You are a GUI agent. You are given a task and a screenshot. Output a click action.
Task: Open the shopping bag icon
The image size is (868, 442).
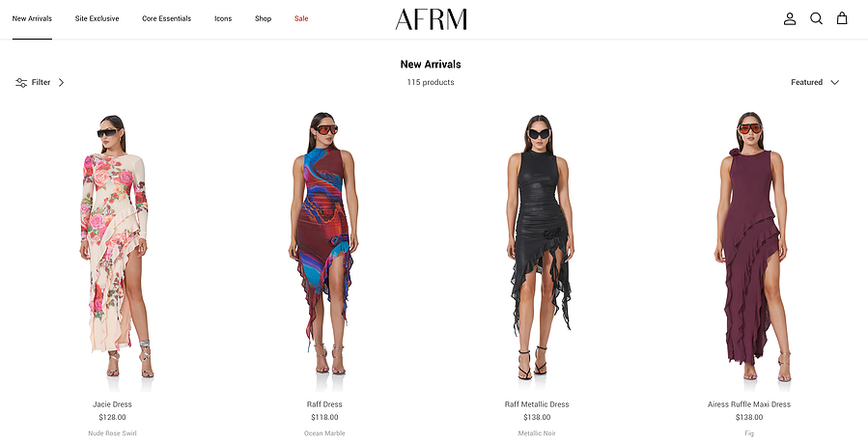coord(842,18)
